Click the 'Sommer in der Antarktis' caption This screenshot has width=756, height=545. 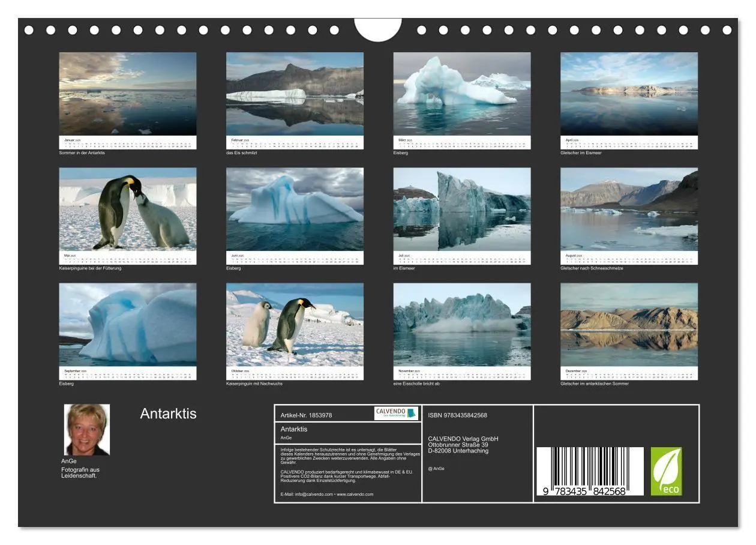[x=82, y=153]
